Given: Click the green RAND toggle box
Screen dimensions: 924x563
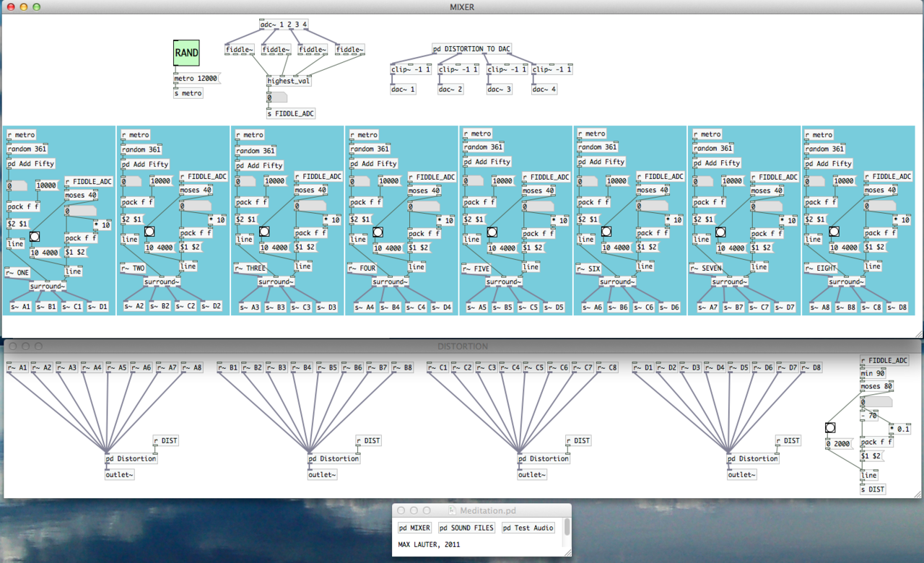Looking at the screenshot, I should [x=186, y=53].
